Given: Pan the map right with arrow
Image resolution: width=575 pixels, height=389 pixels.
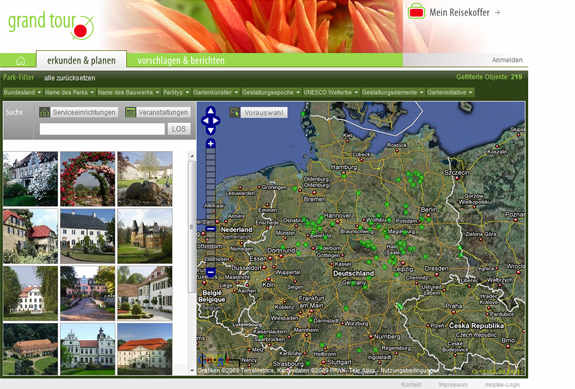Looking at the screenshot, I should 216,120.
